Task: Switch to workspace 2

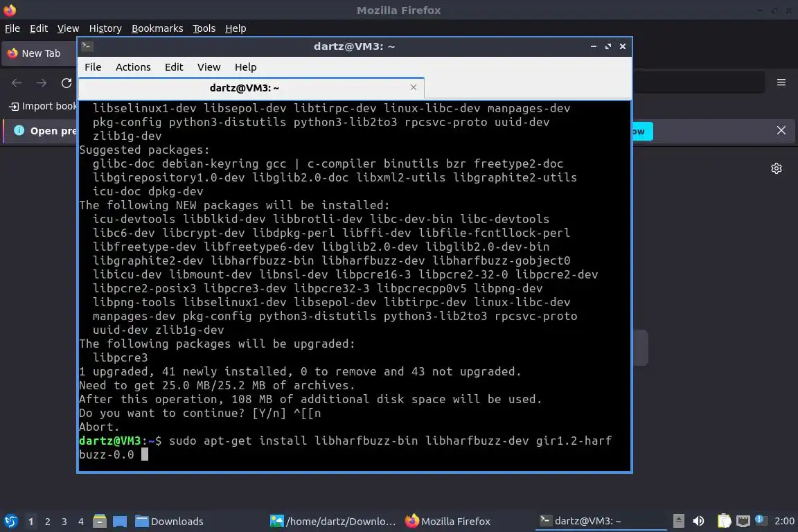Action: pyautogui.click(x=48, y=522)
